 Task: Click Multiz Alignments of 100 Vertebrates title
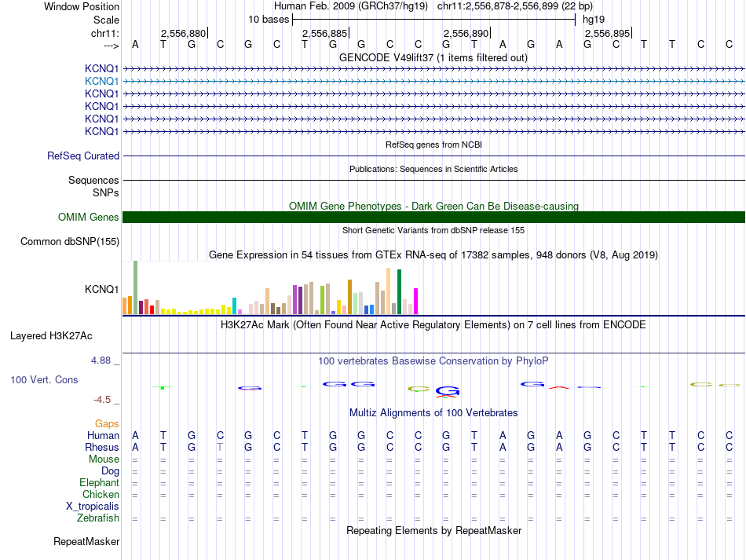pyautogui.click(x=433, y=413)
